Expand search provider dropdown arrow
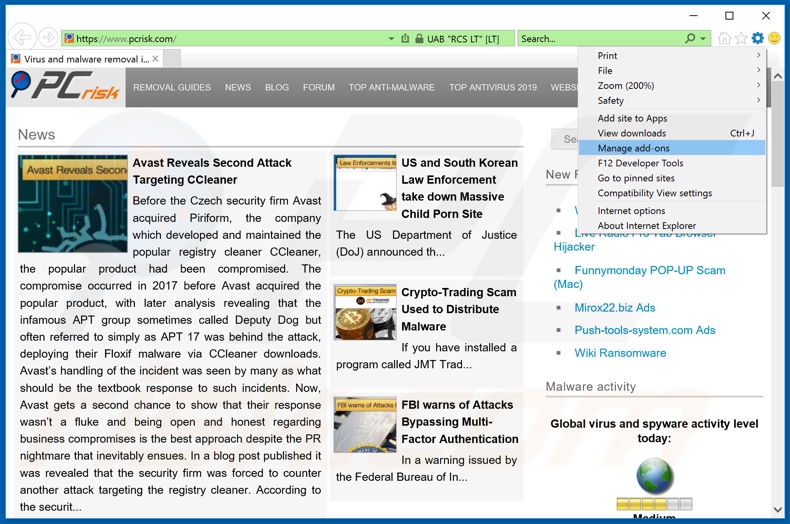 [703, 39]
